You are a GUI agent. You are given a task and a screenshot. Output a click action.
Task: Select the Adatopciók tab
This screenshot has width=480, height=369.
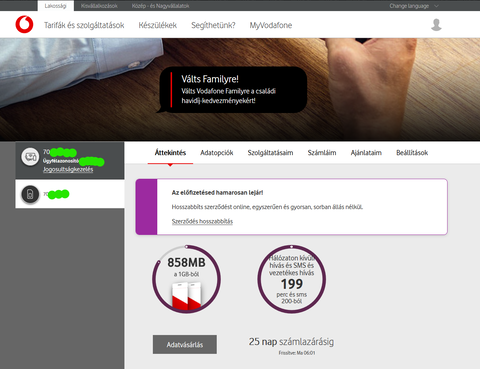217,153
